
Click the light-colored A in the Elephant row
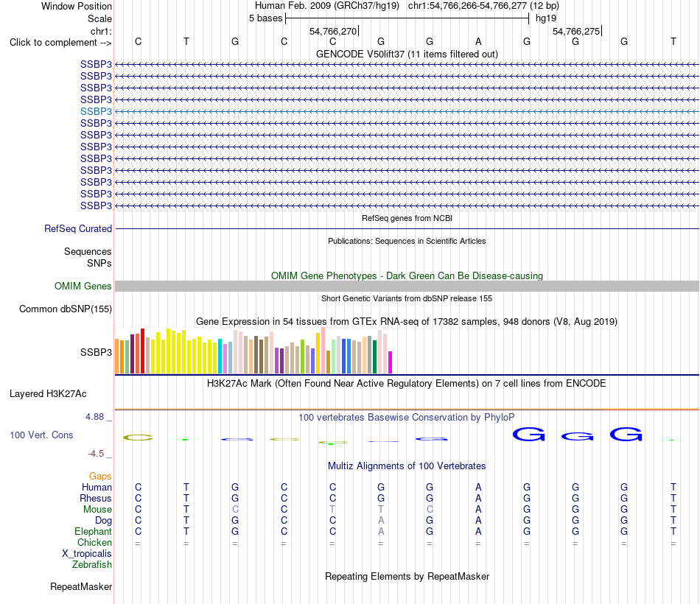(381, 531)
